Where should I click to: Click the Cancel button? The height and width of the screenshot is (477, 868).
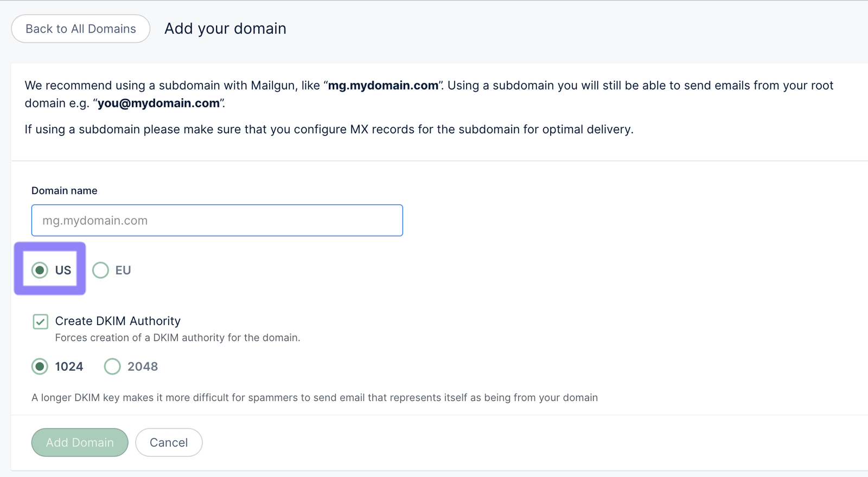(x=169, y=442)
